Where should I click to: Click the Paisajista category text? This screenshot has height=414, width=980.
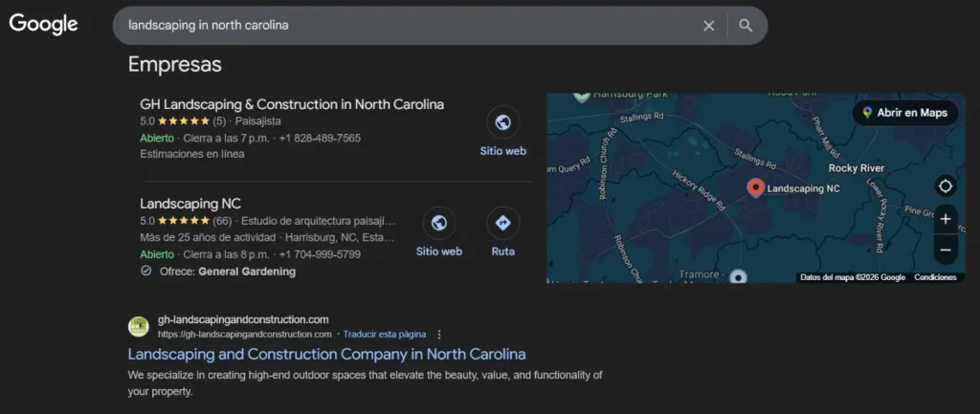tap(258, 121)
